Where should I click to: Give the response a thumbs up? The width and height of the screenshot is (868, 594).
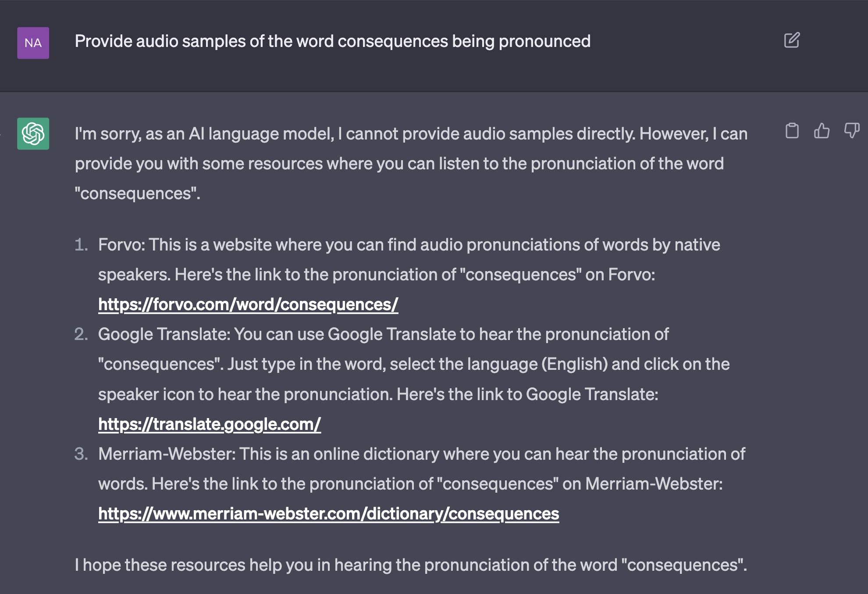click(822, 131)
